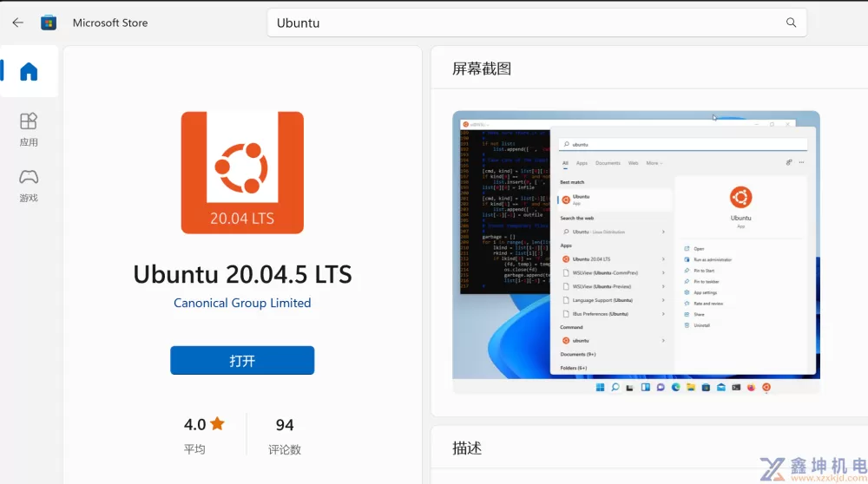Click the Microsoft Store title text
This screenshot has width=868, height=484.
110,23
